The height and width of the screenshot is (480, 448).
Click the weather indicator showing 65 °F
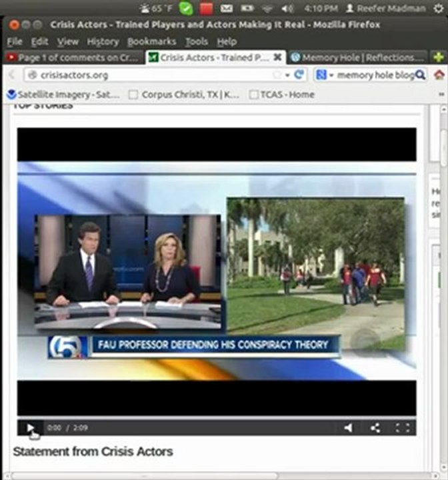156,8
